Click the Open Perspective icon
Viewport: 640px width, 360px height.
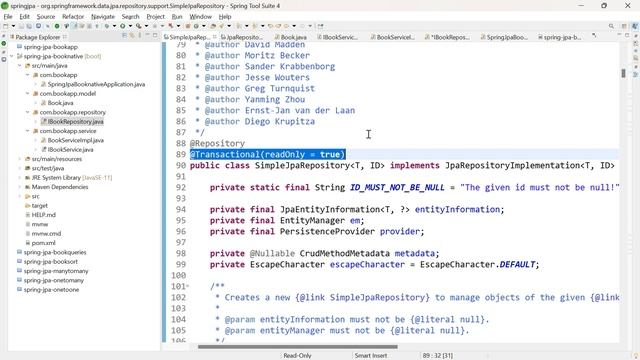[624, 26]
